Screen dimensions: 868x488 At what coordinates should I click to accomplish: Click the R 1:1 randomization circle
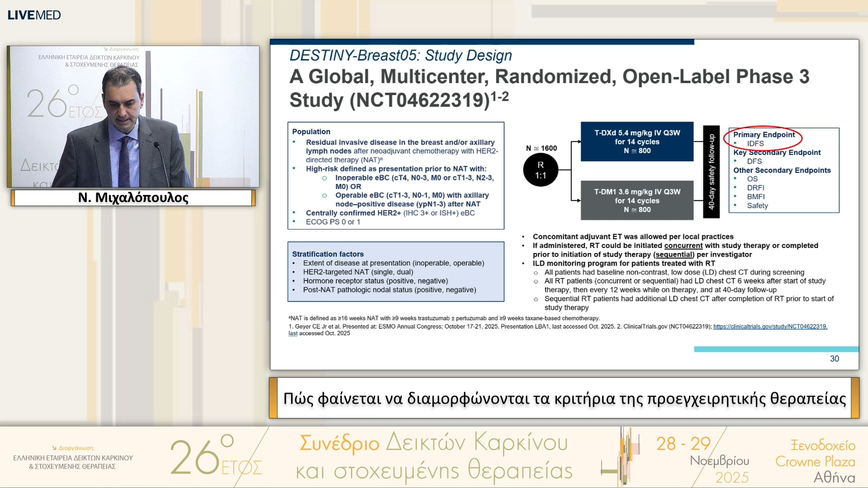(540, 170)
